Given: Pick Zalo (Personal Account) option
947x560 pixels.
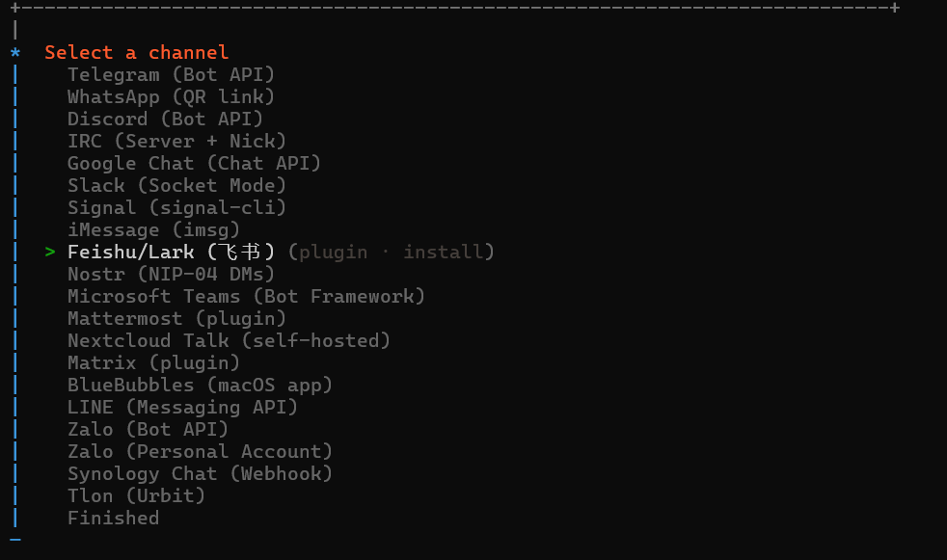Looking at the screenshot, I should 200,452.
